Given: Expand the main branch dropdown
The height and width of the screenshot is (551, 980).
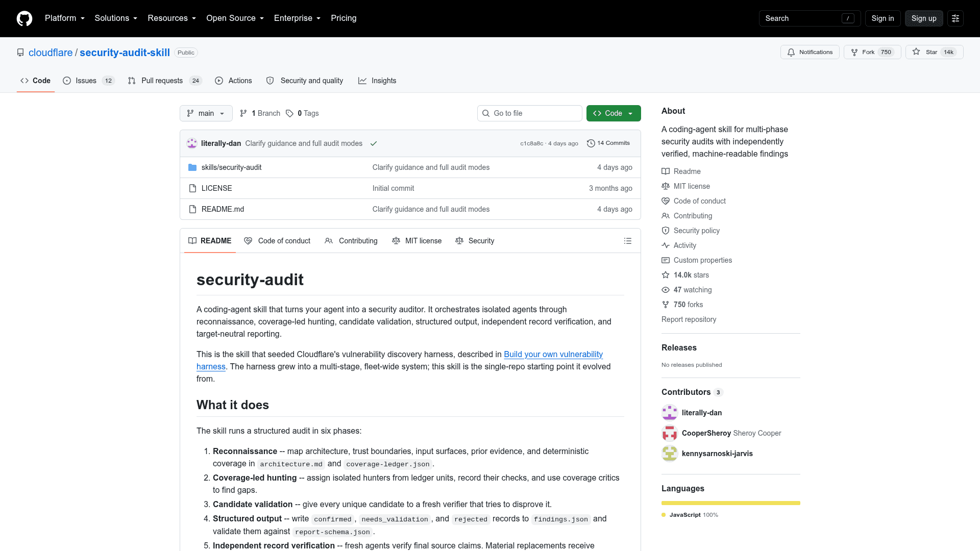Looking at the screenshot, I should tap(206, 113).
